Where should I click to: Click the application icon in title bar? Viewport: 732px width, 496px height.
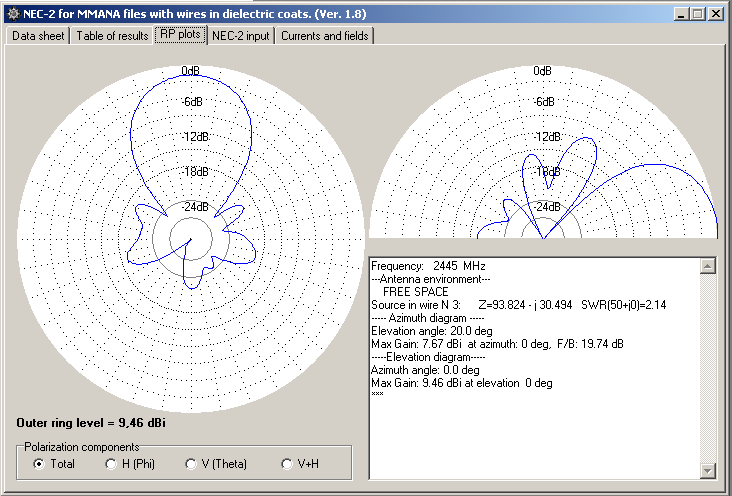pos(14,14)
